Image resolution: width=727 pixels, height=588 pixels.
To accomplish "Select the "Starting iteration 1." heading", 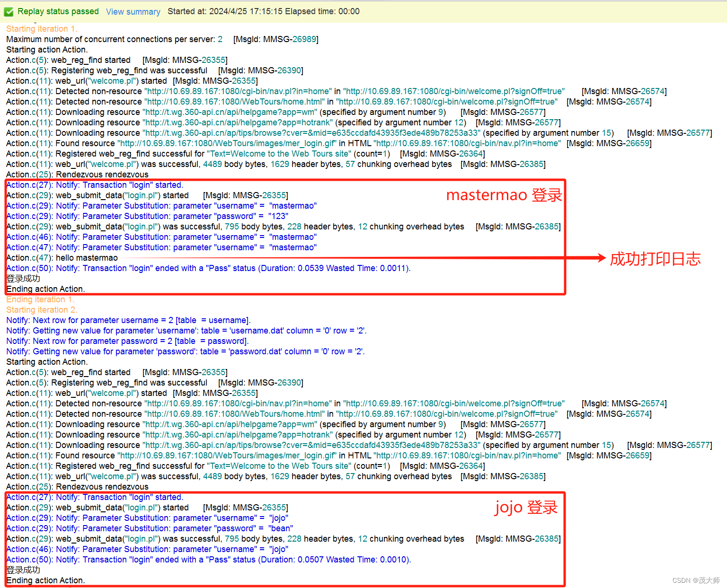I will (41, 29).
